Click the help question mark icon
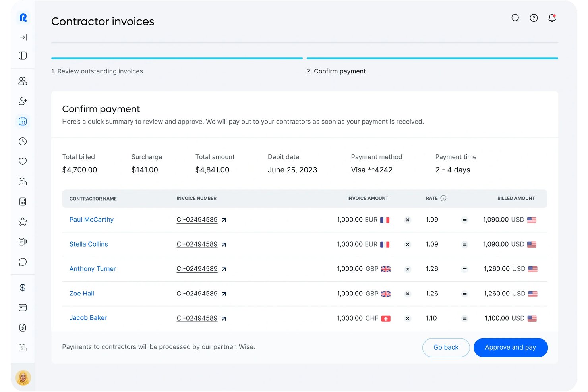The image size is (588, 392). pyautogui.click(x=534, y=18)
